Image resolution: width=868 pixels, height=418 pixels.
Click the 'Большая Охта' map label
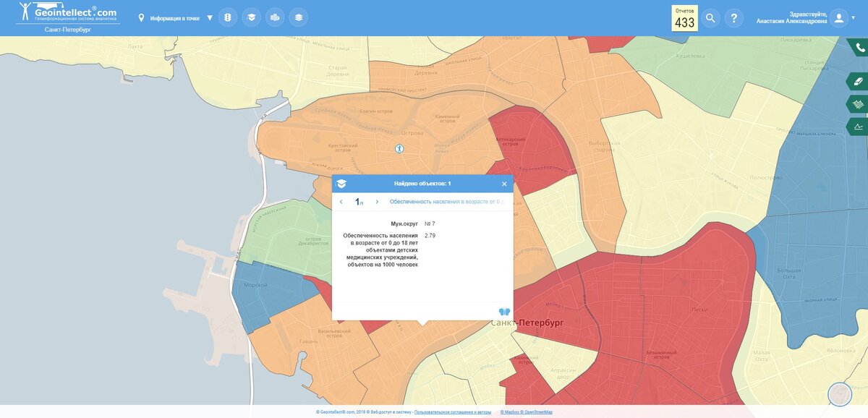tap(788, 274)
